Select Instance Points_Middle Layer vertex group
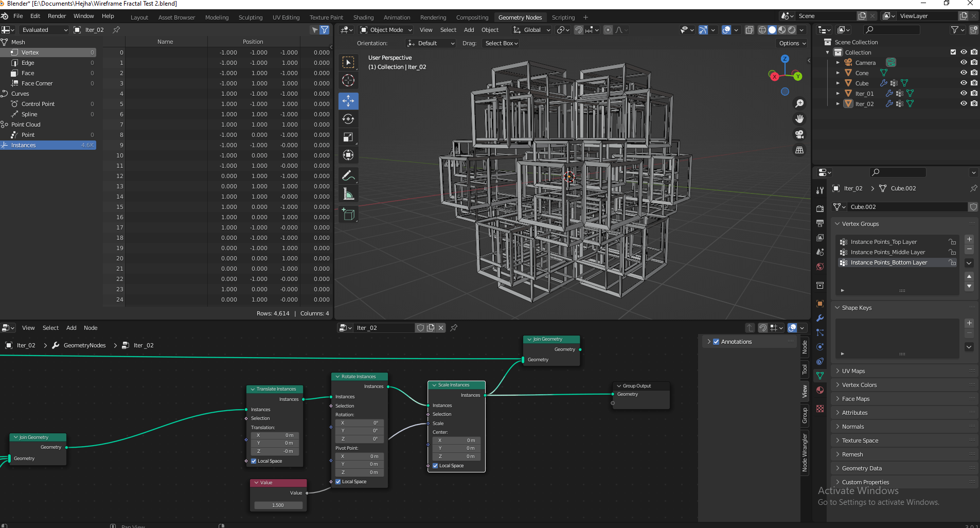Screen dimensions: 980x528 pos(887,252)
